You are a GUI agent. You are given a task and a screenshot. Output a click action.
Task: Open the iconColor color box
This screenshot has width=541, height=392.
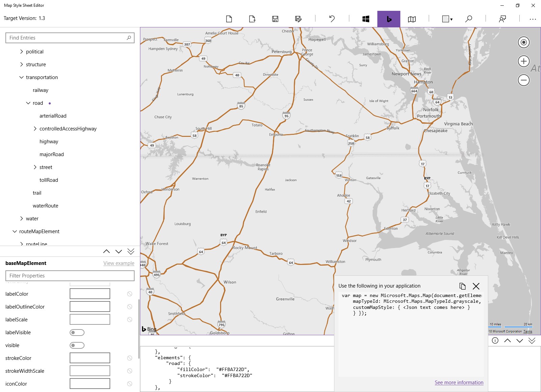pos(90,384)
